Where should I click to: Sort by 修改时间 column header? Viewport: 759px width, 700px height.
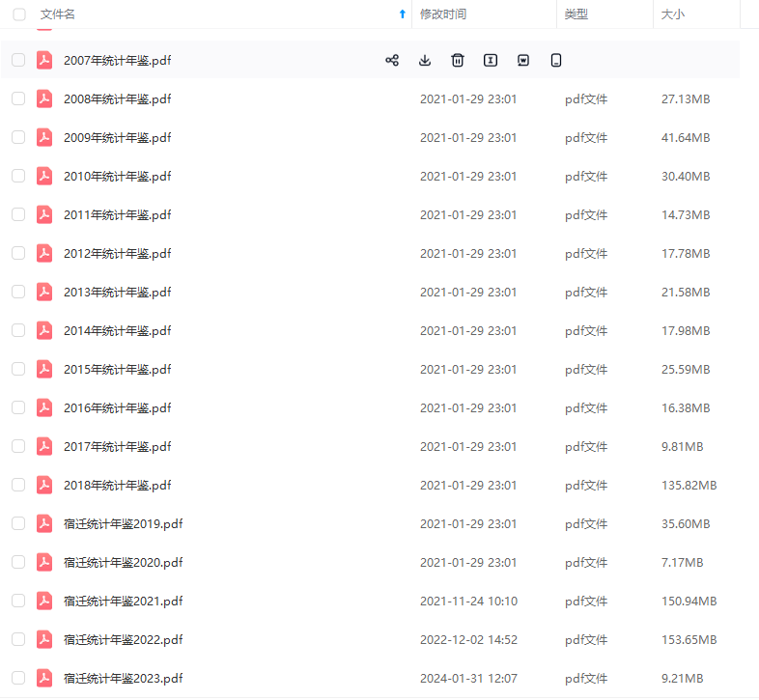[x=443, y=14]
